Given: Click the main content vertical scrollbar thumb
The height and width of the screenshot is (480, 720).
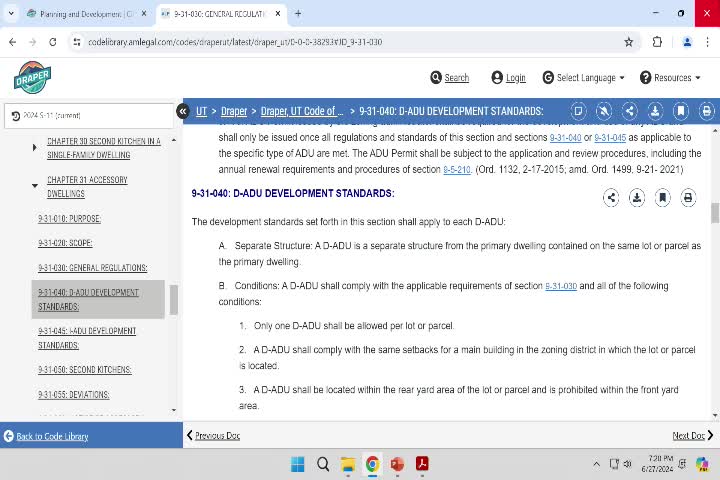Looking at the screenshot, I should [x=715, y=213].
